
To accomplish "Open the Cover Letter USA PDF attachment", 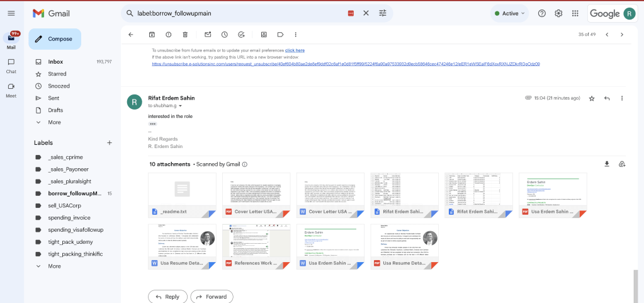I will tap(256, 195).
